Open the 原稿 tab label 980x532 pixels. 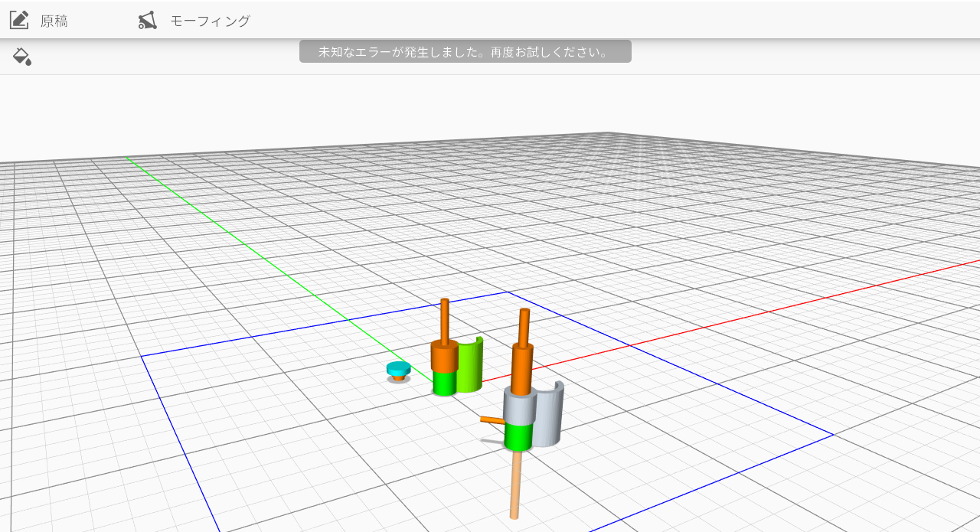(54, 21)
